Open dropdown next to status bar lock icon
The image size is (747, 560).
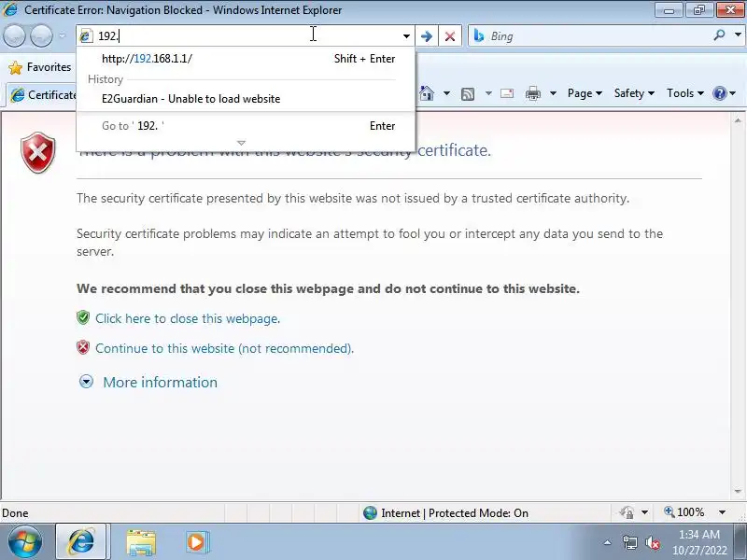click(x=644, y=512)
